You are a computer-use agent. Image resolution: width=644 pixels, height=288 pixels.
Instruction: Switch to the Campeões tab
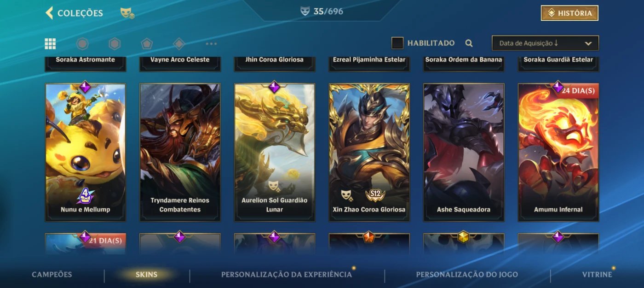tap(52, 275)
